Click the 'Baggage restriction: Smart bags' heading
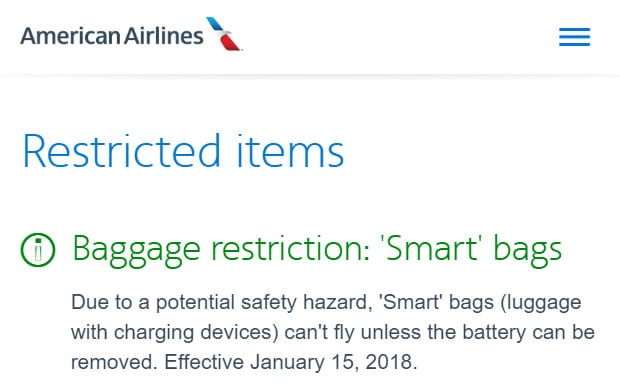This screenshot has height=388, width=620. [317, 250]
